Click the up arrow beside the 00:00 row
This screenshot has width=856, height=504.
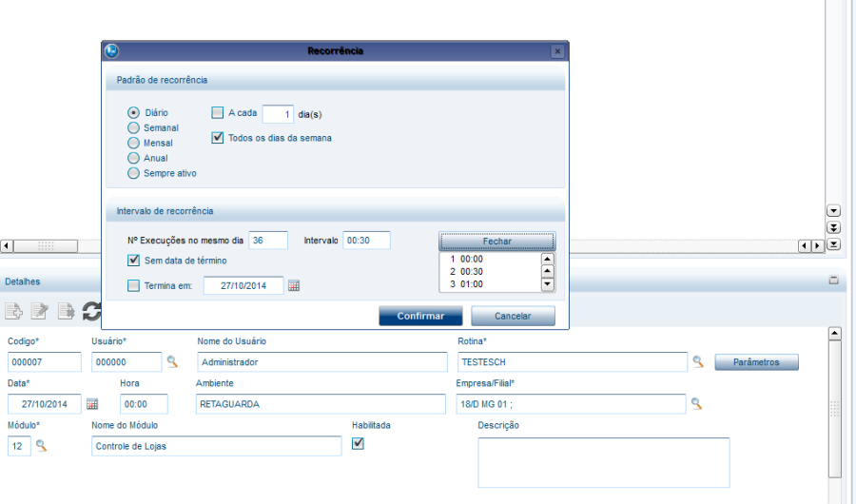pos(547,259)
